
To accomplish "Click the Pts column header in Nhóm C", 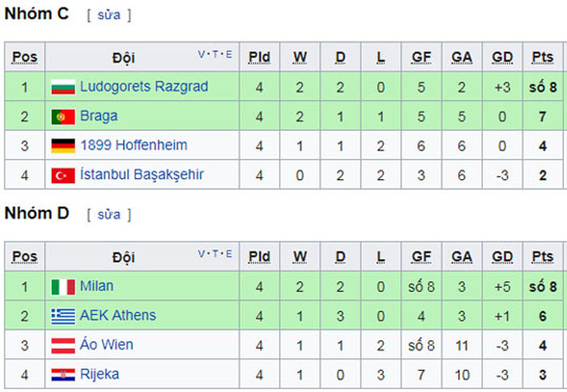I will [543, 58].
